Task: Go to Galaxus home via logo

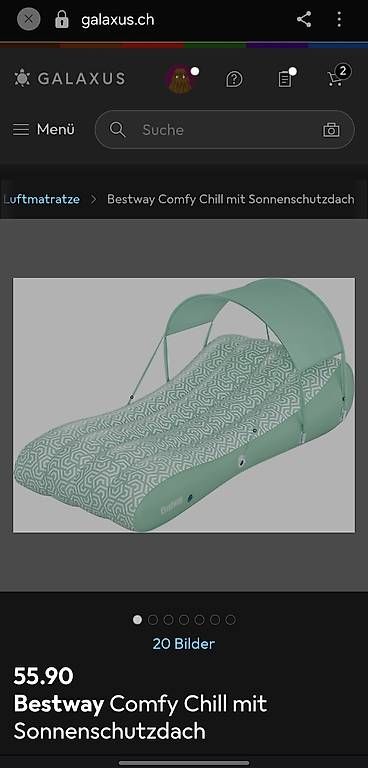Action: click(x=70, y=78)
